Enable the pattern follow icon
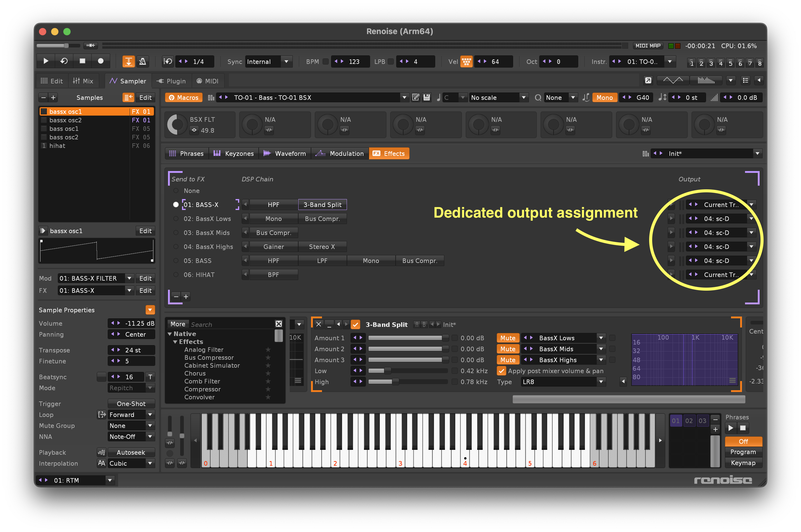 coord(128,61)
